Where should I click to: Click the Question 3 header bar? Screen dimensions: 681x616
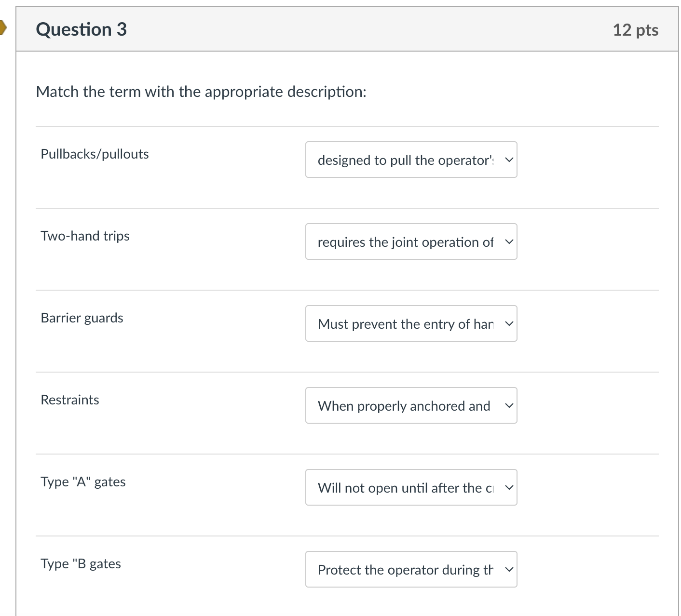(x=338, y=29)
